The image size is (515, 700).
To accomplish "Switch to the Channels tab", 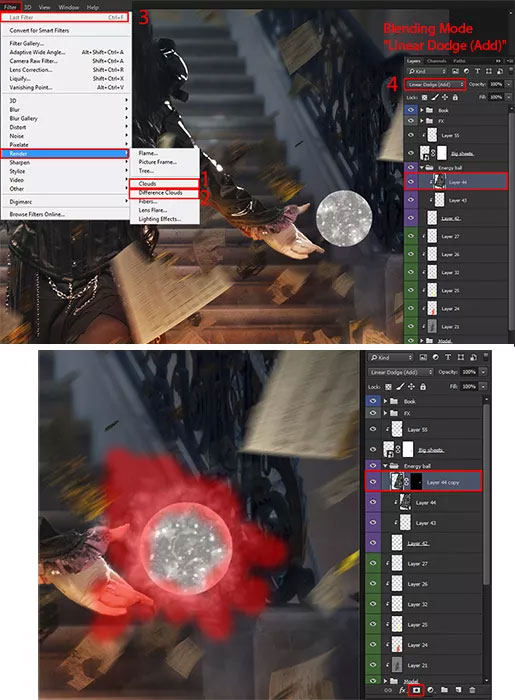I will tap(436, 61).
